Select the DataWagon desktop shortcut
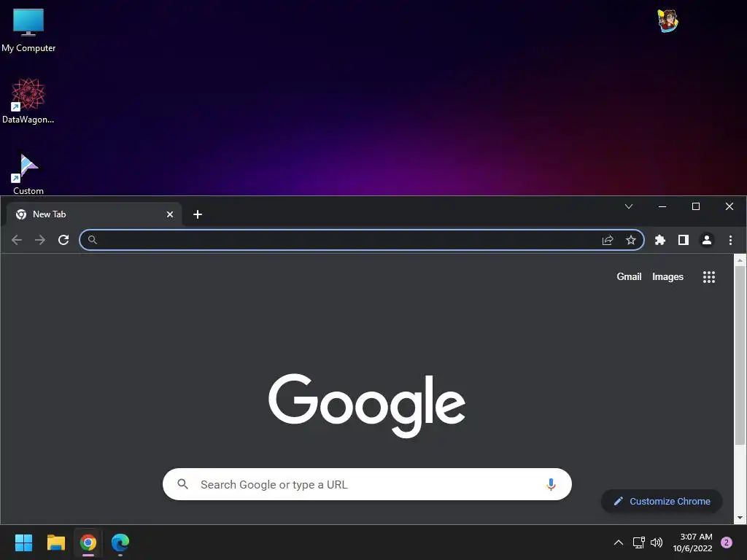 pos(28,101)
